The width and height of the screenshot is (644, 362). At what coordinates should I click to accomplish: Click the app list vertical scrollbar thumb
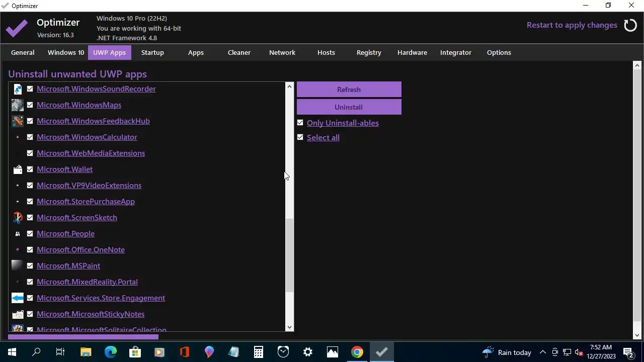tap(289, 255)
